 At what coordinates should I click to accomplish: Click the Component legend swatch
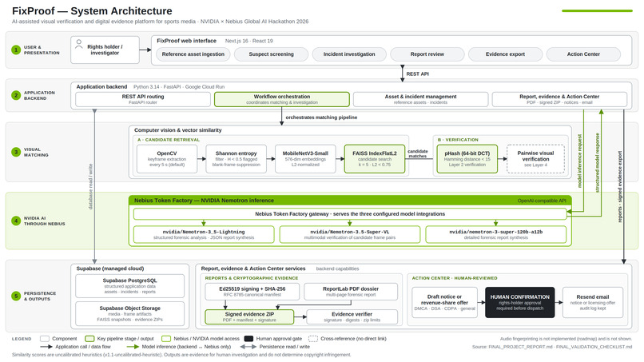pos(45,339)
